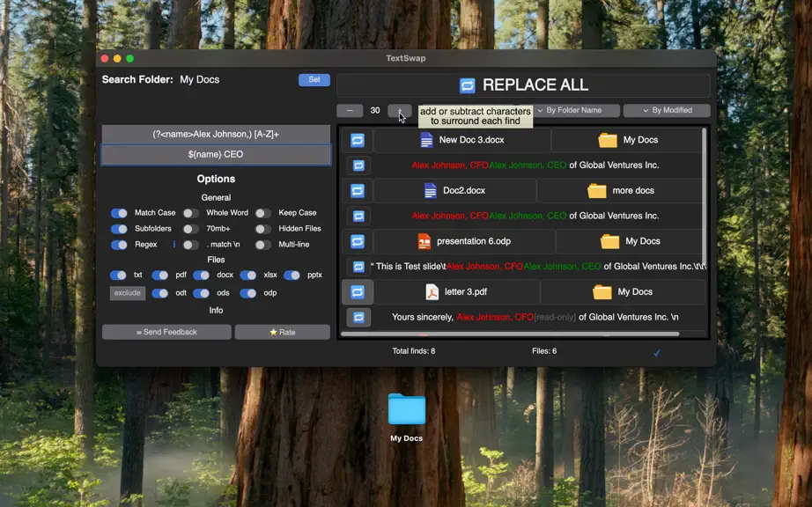Replace the 'Yours sincerely' find line

[358, 317]
